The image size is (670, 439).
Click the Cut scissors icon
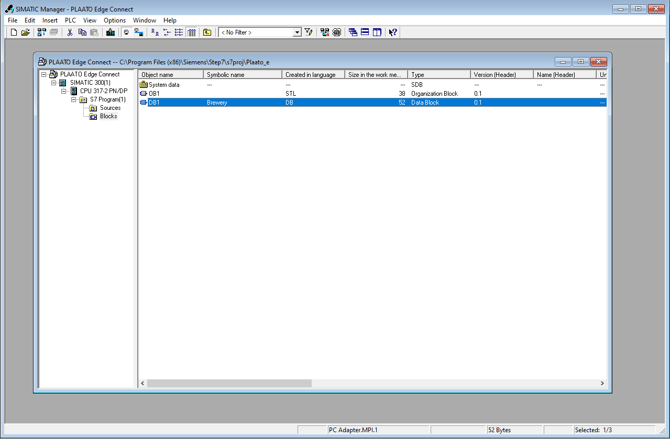click(70, 33)
